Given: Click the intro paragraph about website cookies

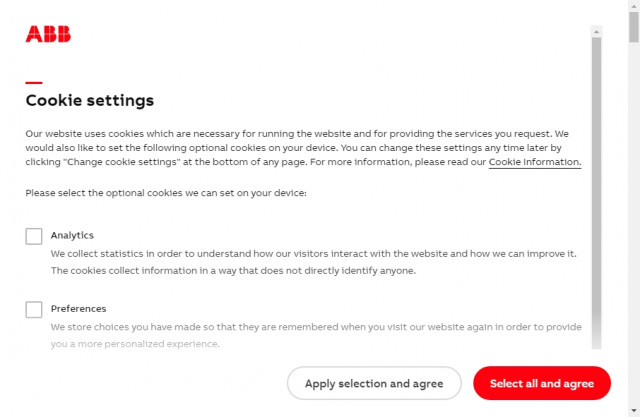Looking at the screenshot, I should point(300,147).
